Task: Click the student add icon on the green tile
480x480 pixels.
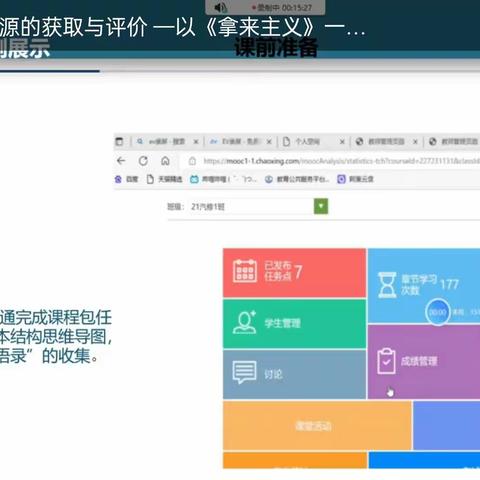Action: tap(244, 322)
